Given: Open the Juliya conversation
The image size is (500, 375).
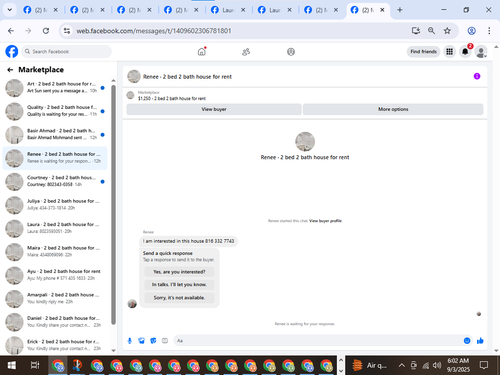Looking at the screenshot, I should tap(55, 205).
